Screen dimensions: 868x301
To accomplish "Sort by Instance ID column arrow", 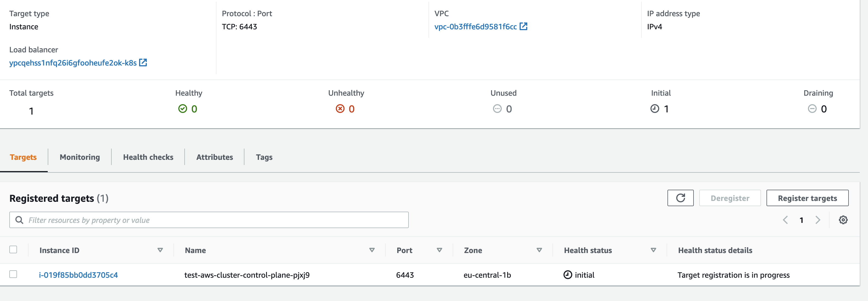I will click(x=160, y=250).
